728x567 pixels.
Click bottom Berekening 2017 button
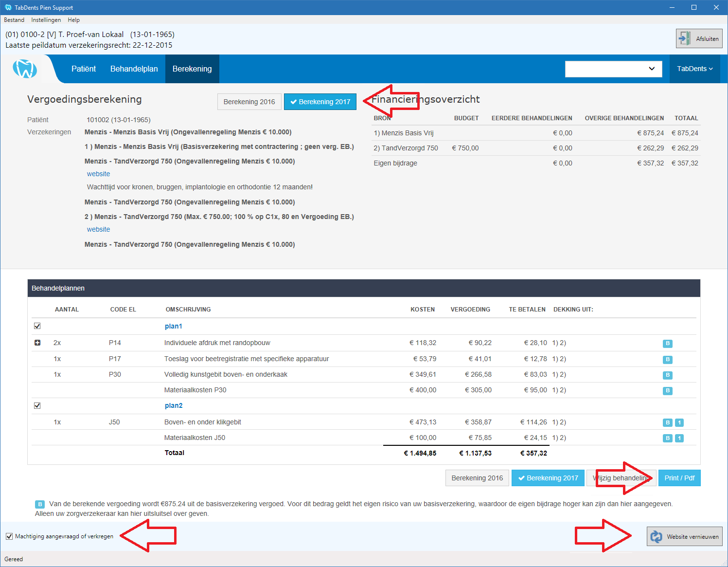pos(548,478)
